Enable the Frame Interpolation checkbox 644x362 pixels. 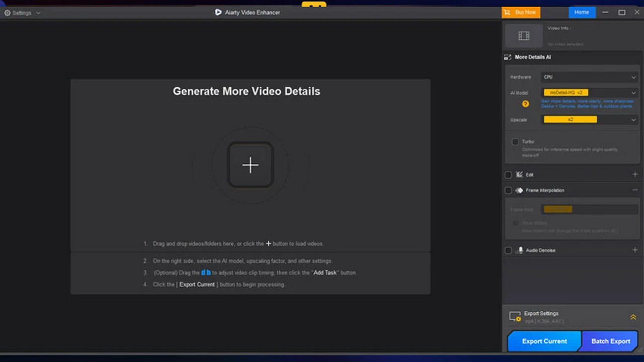tap(508, 191)
